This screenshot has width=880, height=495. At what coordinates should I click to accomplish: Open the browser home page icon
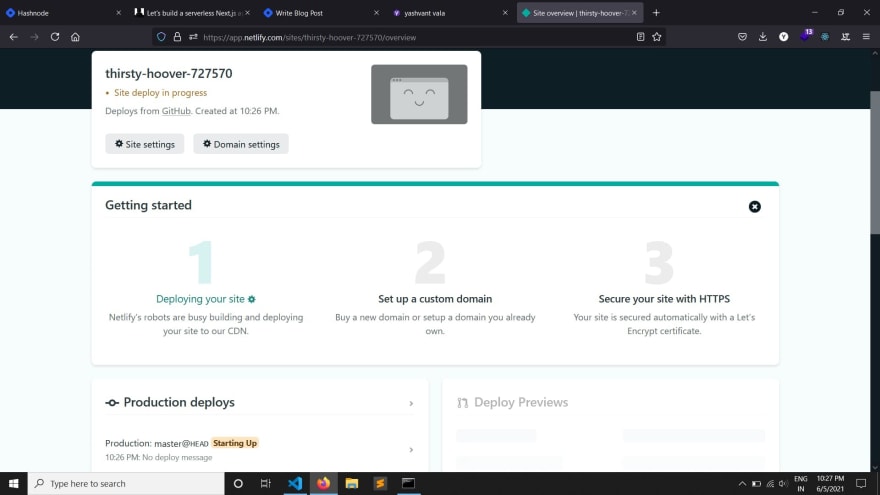(x=75, y=37)
